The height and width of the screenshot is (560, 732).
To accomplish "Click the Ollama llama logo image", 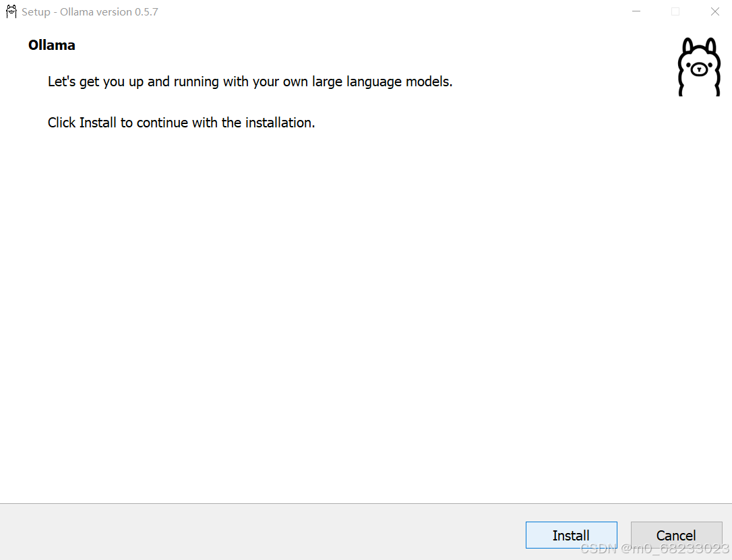I will click(x=699, y=67).
